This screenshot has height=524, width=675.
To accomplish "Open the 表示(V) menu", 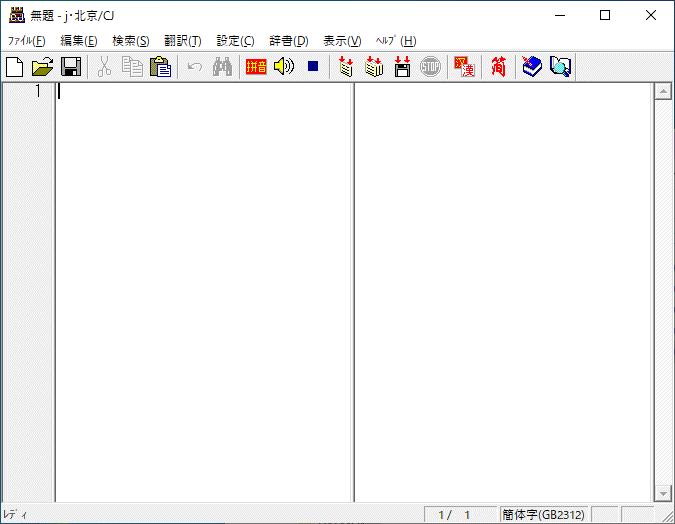I will point(342,41).
